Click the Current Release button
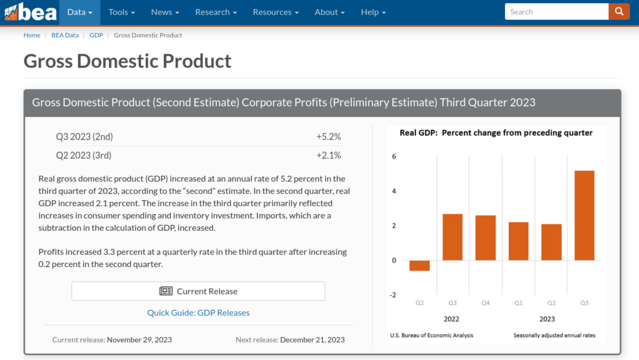Image resolution: width=639 pixels, height=360 pixels. coord(198,291)
